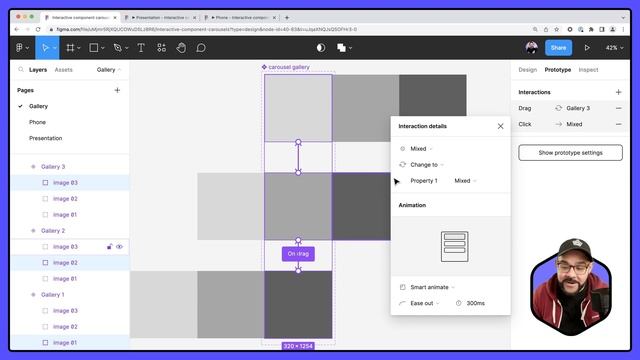This screenshot has width=640, height=360.
Task: Open the Phone page
Action: pyautogui.click(x=37, y=122)
